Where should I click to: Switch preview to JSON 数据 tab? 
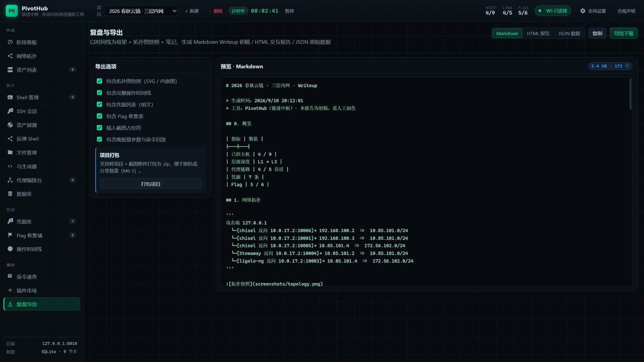tap(569, 34)
